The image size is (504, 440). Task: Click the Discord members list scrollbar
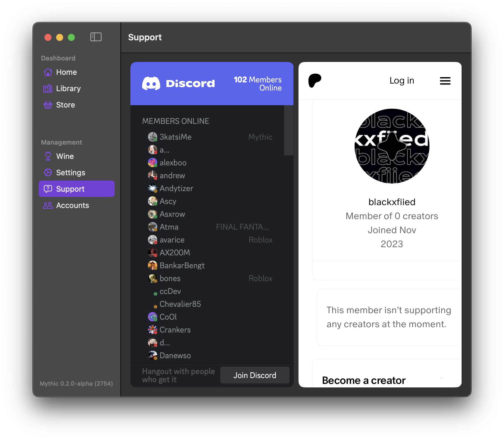tap(289, 131)
